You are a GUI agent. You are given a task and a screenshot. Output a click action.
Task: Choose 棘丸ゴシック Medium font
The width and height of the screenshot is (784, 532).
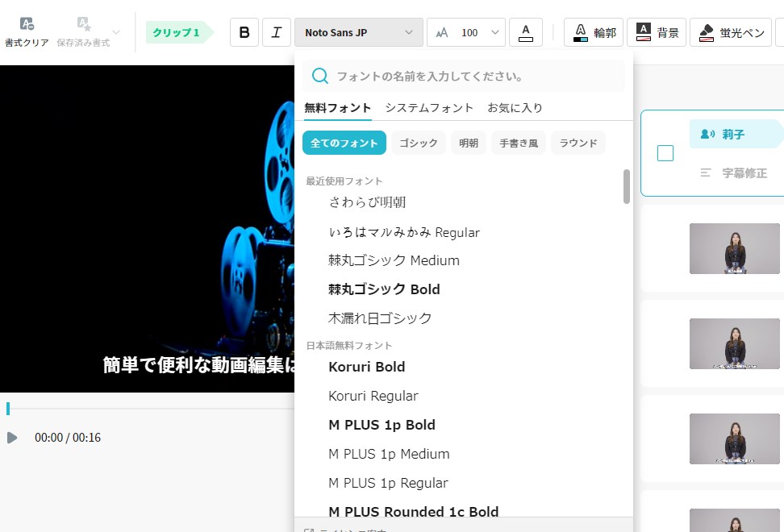coord(394,260)
